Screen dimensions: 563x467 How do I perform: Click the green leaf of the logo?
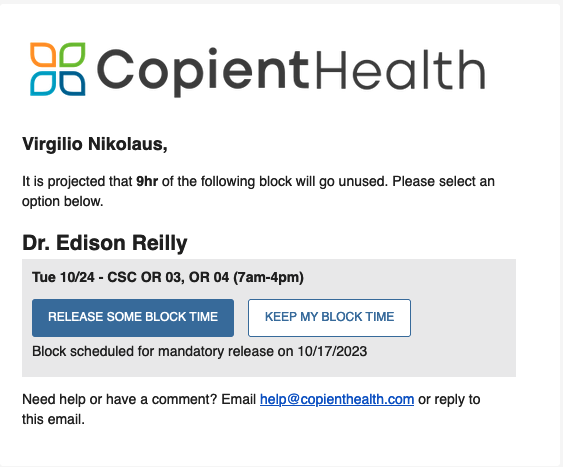tap(72, 55)
